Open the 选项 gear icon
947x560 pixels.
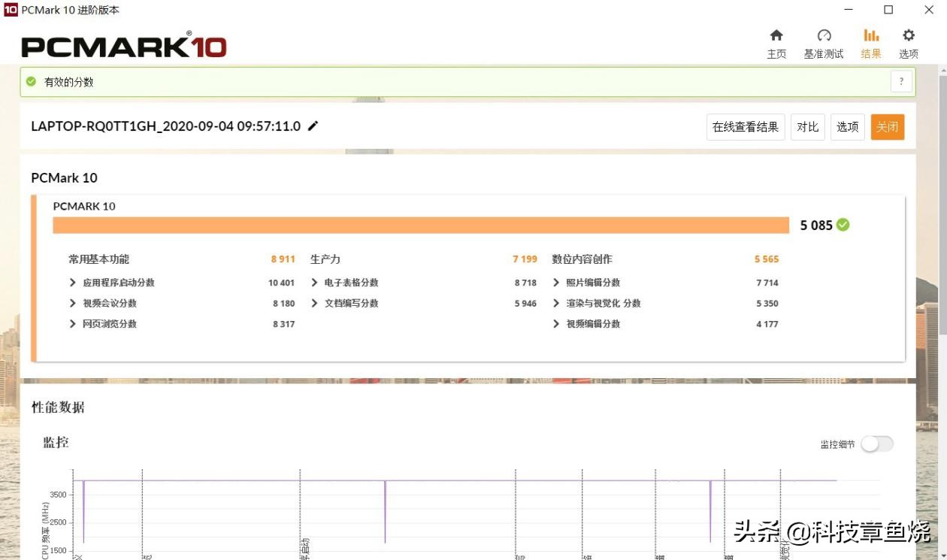909,35
